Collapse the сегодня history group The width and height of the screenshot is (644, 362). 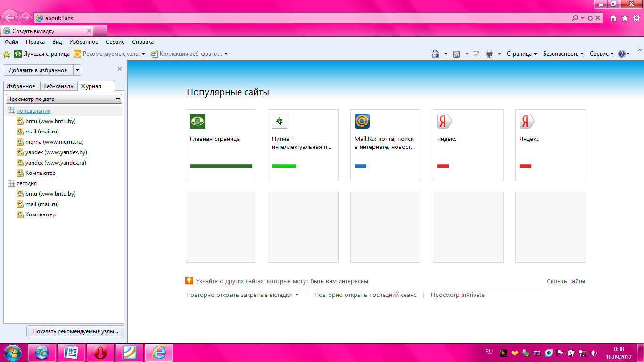coord(27,183)
